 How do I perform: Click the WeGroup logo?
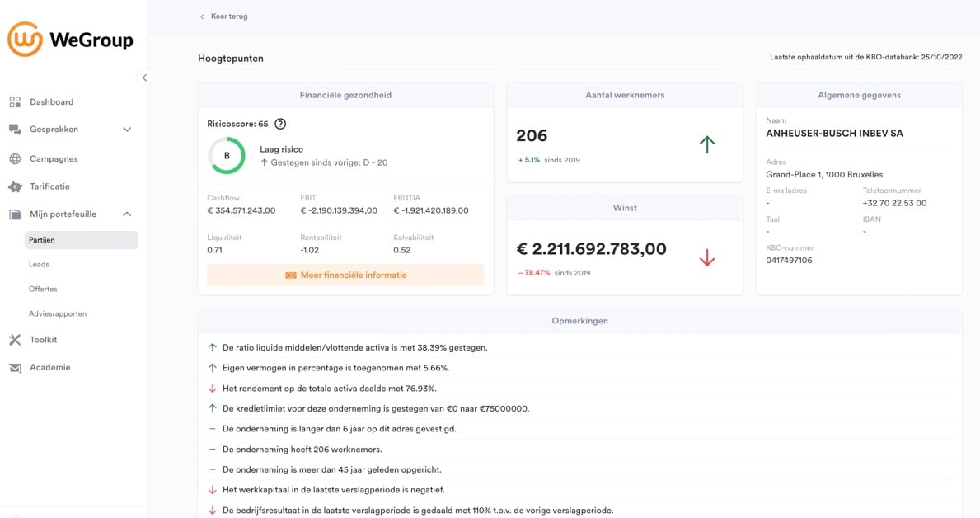(x=70, y=39)
